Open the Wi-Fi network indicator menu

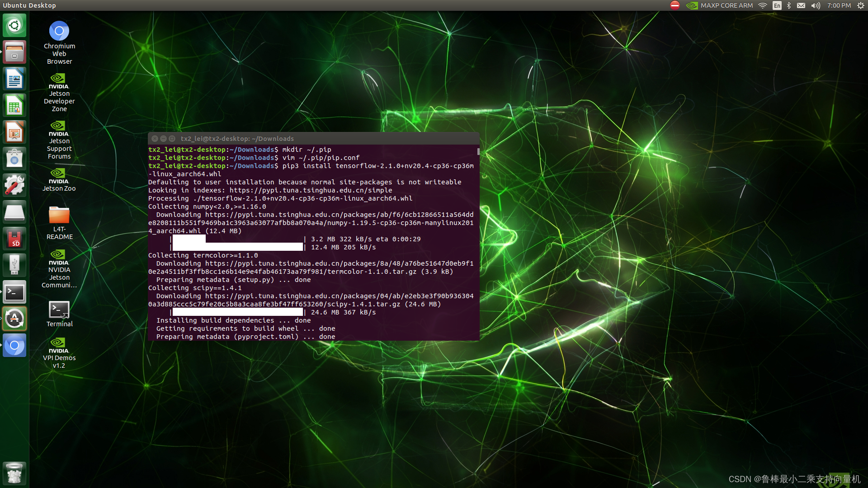coord(763,5)
